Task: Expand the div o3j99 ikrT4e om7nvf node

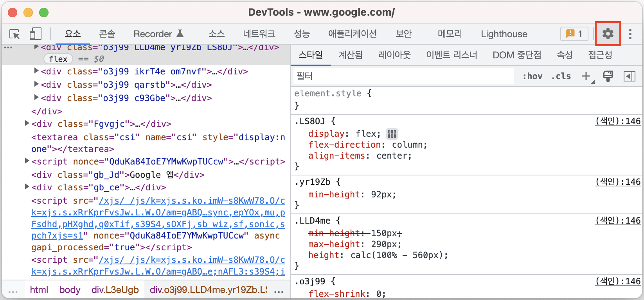Action: pos(36,71)
